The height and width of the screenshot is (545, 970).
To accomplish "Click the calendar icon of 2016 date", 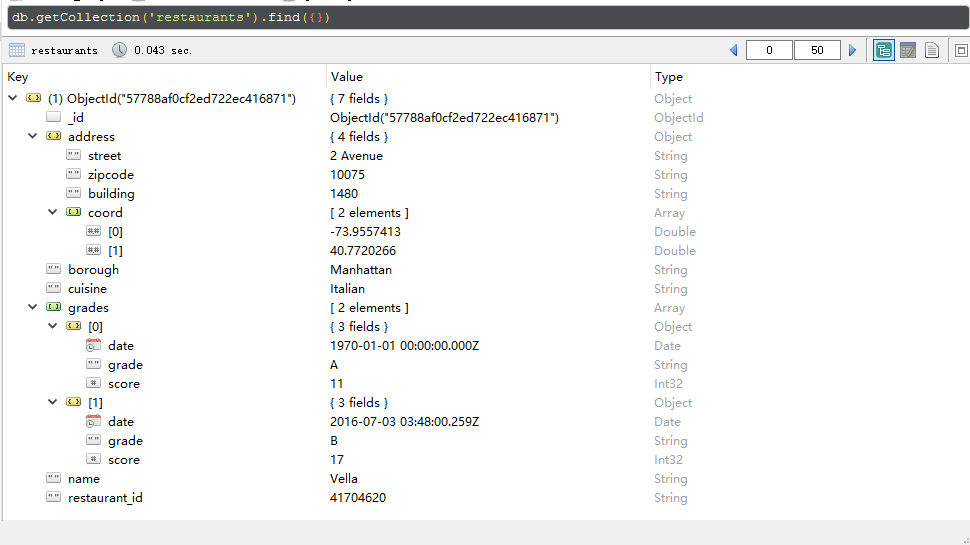I will pos(93,421).
